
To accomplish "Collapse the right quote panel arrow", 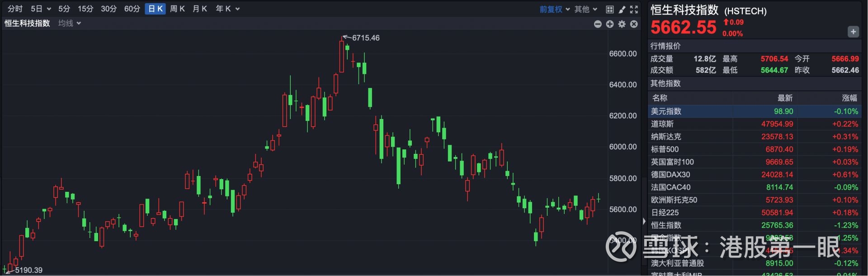I will click(x=644, y=221).
